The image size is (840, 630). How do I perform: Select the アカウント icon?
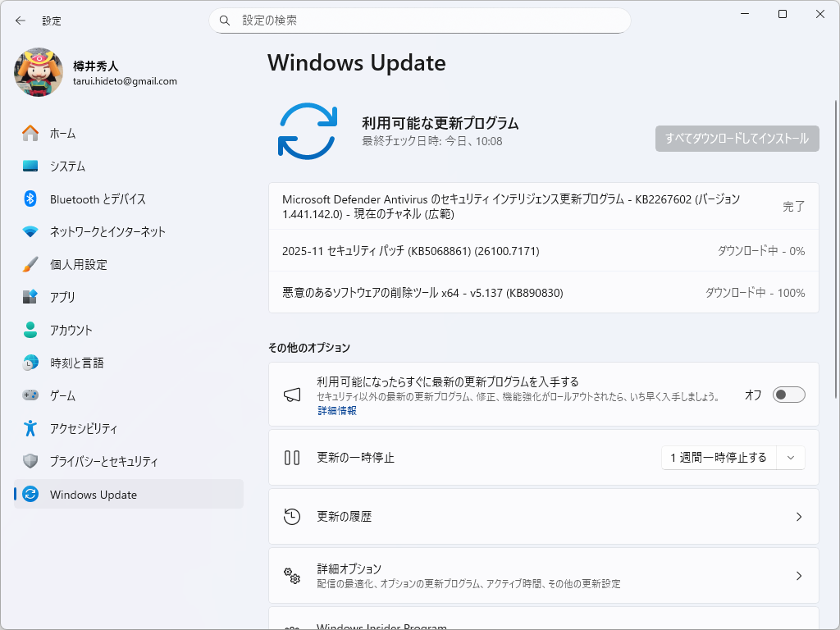coord(30,331)
